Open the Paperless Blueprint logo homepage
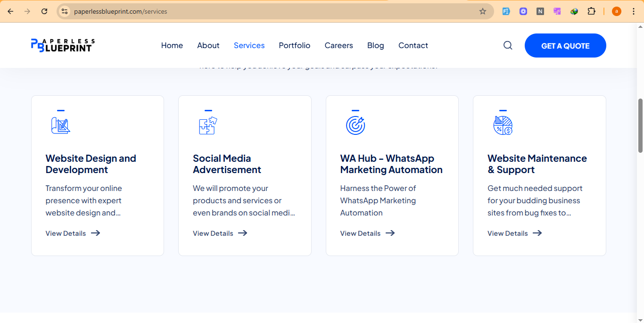Screen dimensions: 644x323 click(x=63, y=45)
